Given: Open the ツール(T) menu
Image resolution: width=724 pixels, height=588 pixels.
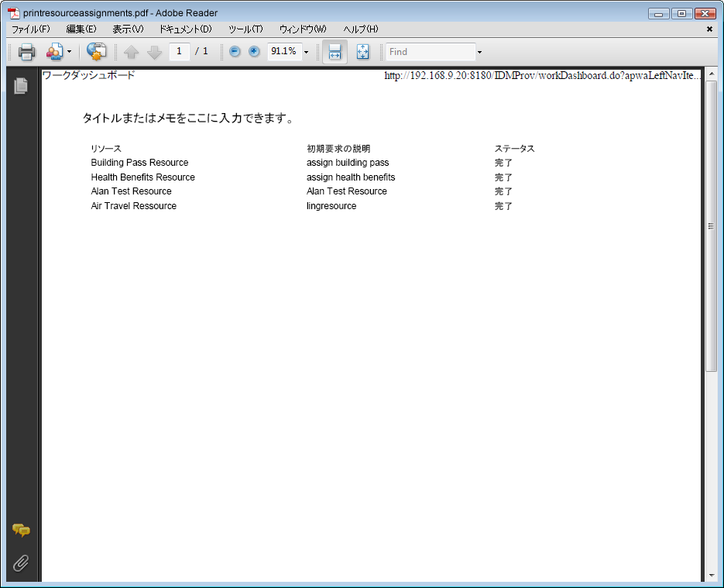Looking at the screenshot, I should point(245,29).
